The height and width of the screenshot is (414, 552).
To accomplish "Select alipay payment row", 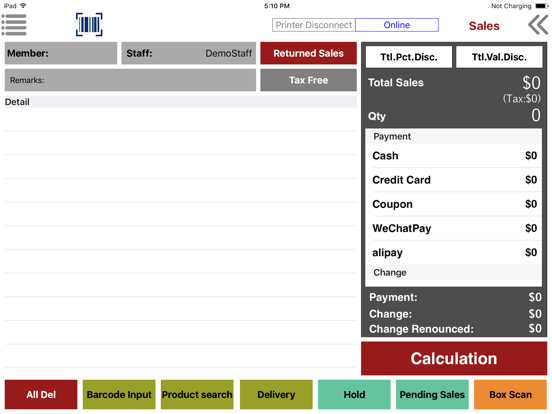I will pyautogui.click(x=454, y=252).
